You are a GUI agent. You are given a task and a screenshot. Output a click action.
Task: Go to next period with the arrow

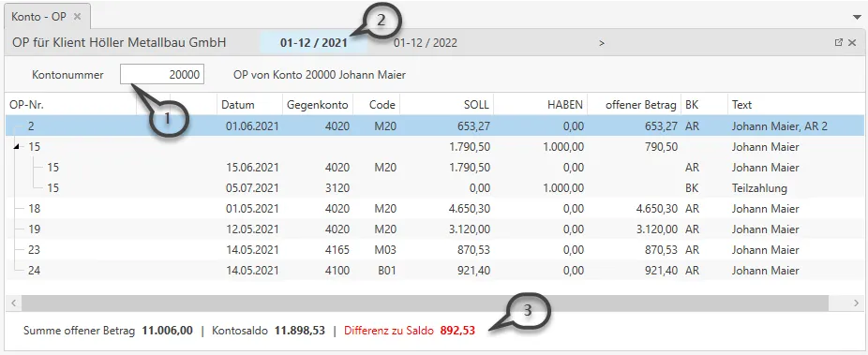(602, 43)
